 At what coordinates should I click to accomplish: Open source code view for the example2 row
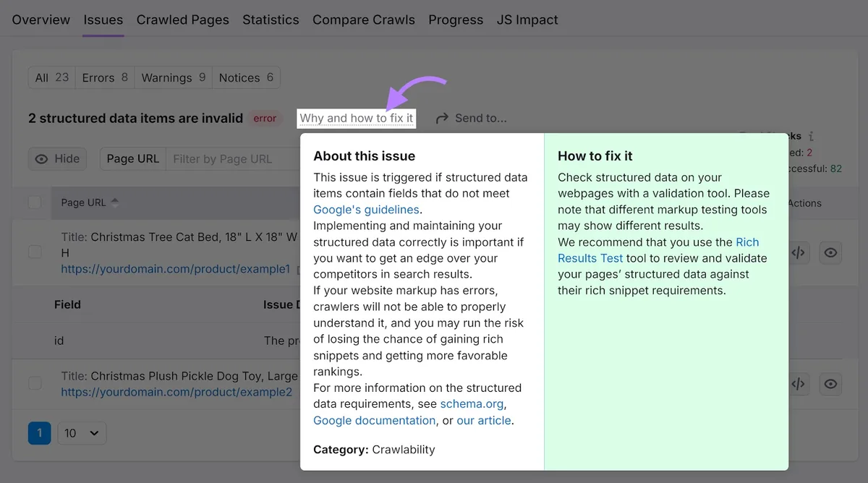pos(798,384)
